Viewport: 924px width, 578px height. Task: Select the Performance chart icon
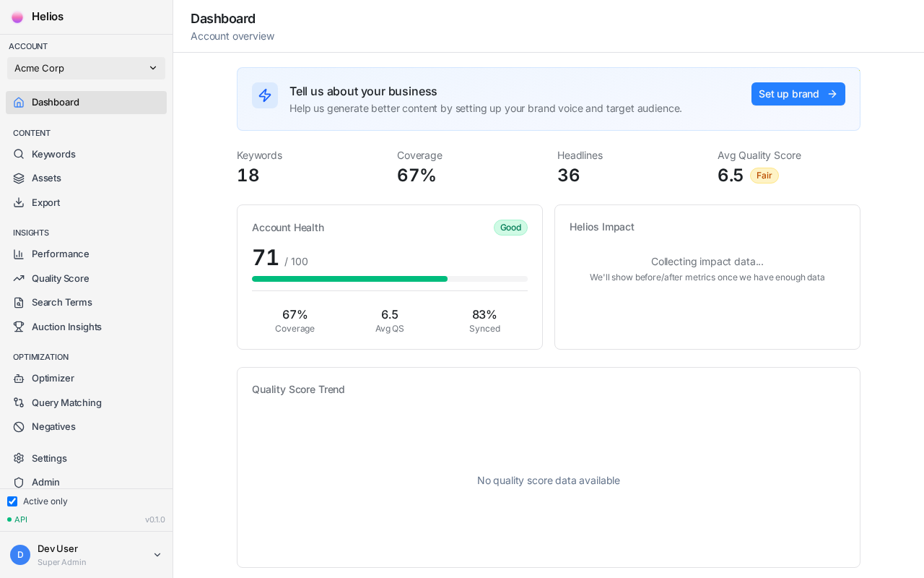(19, 254)
